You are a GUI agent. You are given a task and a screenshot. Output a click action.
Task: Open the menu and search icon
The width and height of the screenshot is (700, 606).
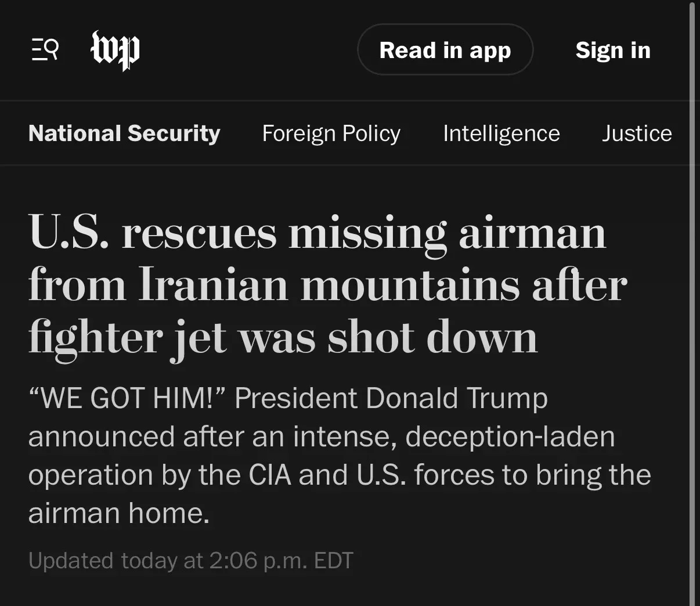(45, 50)
